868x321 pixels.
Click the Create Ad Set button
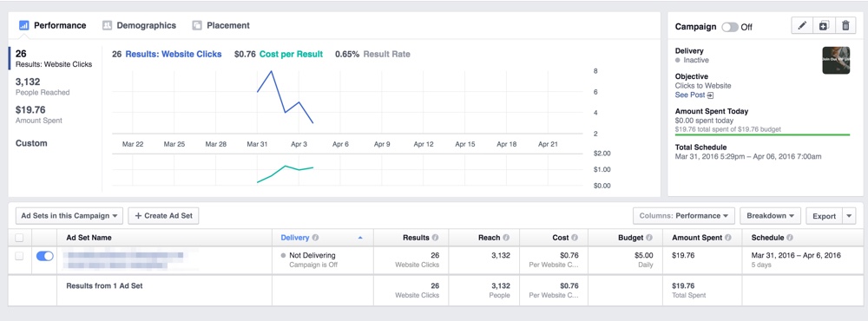163,216
